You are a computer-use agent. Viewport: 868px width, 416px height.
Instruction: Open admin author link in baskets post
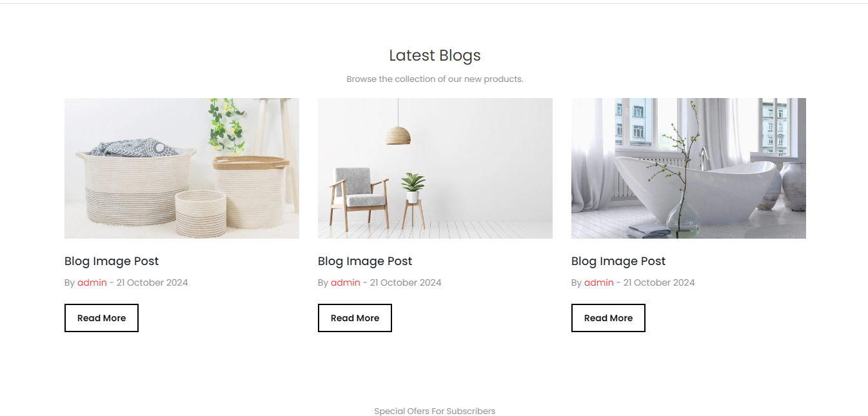click(92, 282)
